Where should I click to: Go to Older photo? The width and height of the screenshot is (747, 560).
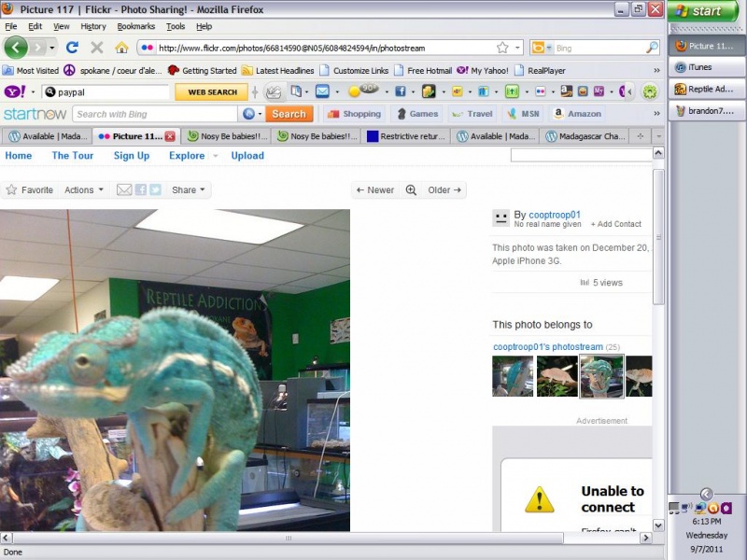point(444,190)
